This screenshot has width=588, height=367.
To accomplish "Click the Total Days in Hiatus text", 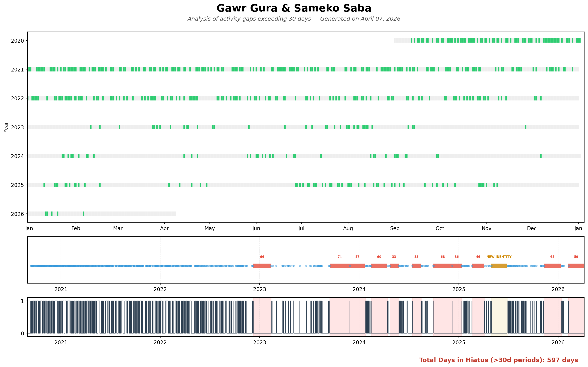I will pyautogui.click(x=498, y=360).
